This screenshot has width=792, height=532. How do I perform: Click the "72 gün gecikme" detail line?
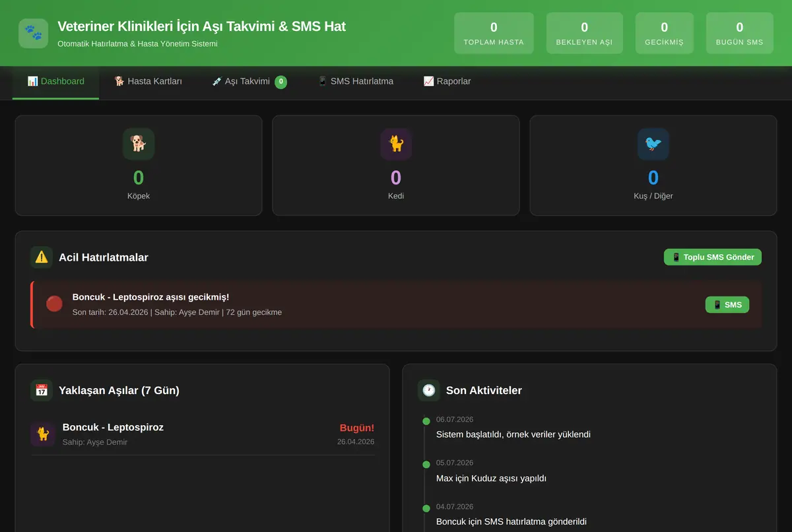177,312
